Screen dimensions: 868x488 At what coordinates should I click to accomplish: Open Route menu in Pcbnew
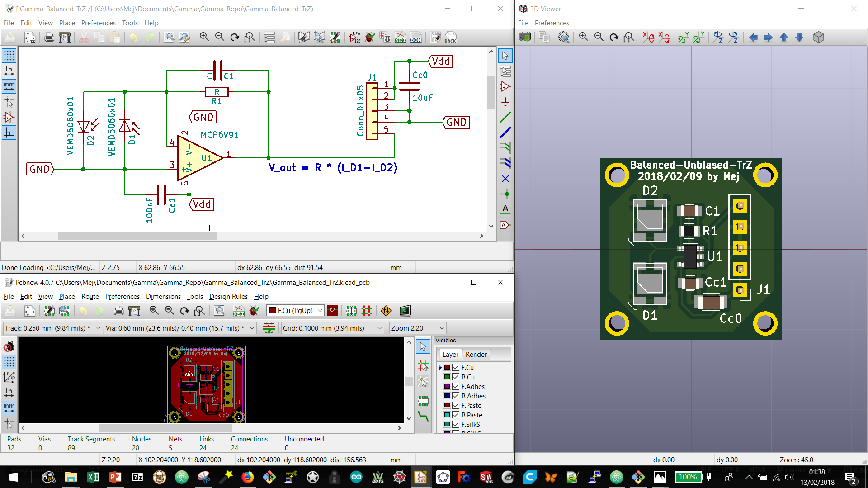[x=90, y=297]
